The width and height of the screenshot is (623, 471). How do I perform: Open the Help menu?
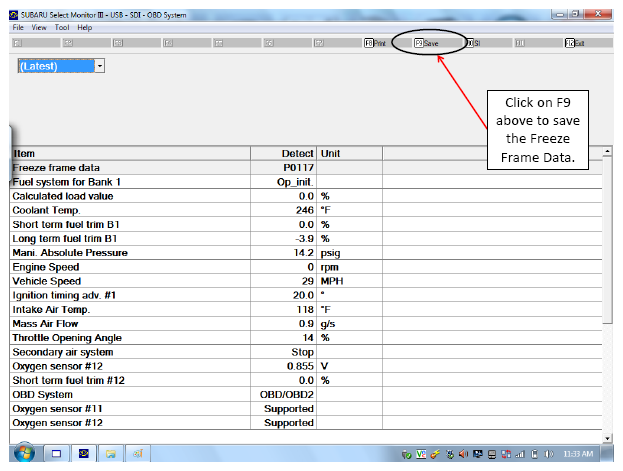pos(85,27)
